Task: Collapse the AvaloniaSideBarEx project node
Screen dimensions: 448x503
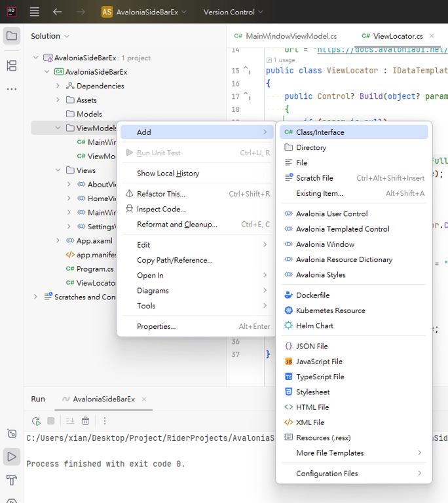Action: 47,72
